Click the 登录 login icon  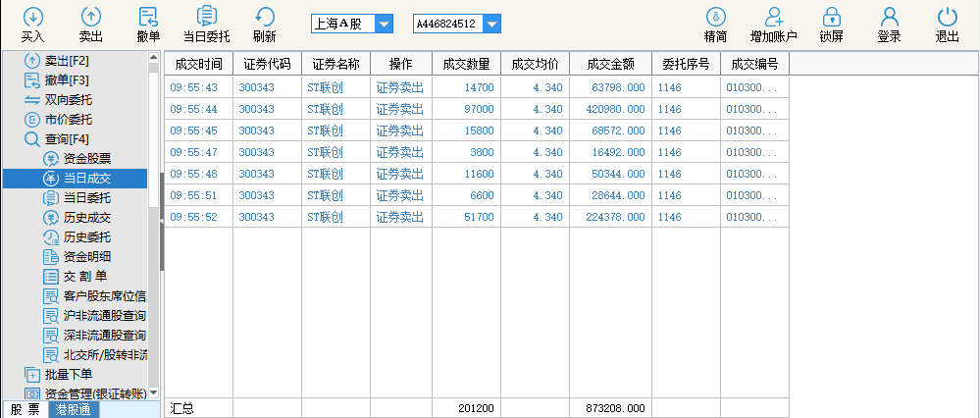(889, 25)
